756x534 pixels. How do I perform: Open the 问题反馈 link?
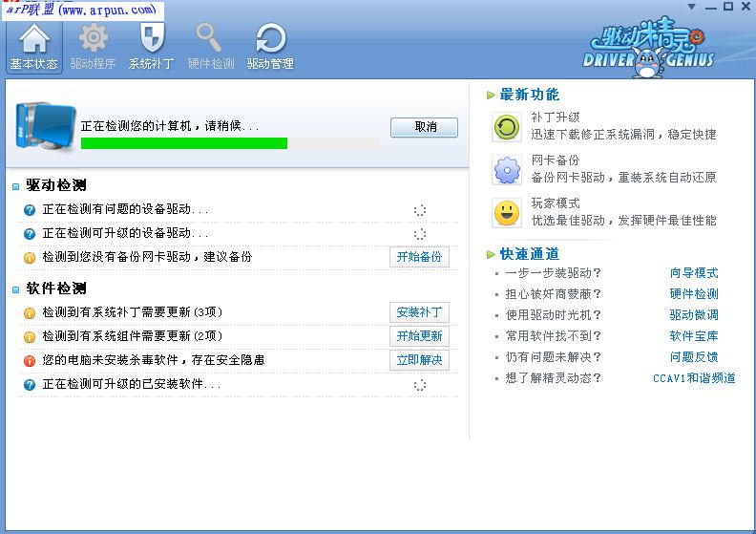[x=694, y=357]
